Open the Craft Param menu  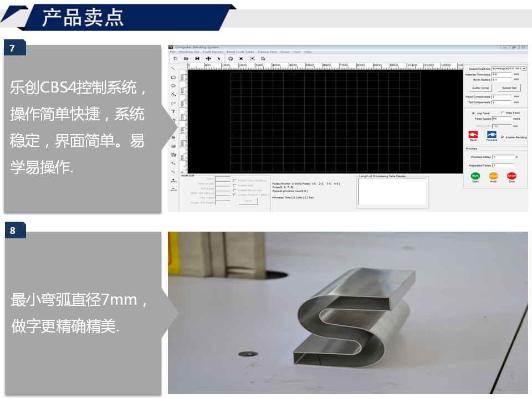(x=213, y=52)
